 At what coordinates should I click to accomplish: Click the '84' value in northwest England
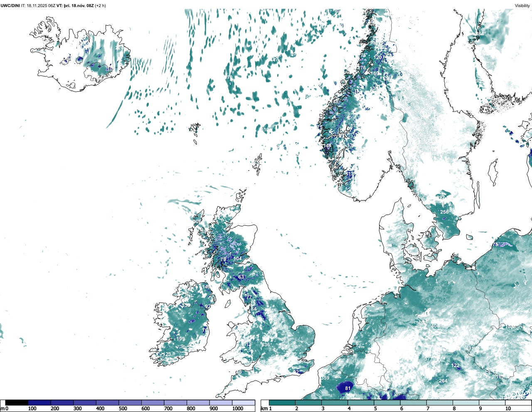254,309
